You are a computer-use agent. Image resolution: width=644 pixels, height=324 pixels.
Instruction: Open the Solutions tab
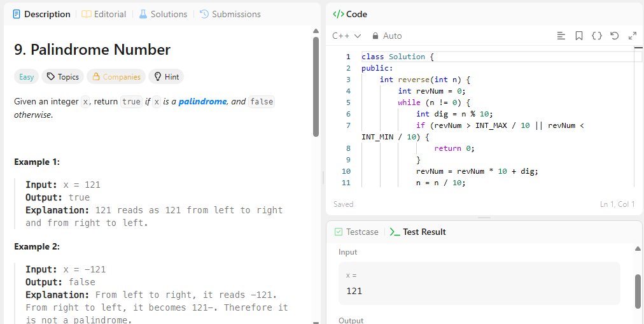click(163, 14)
